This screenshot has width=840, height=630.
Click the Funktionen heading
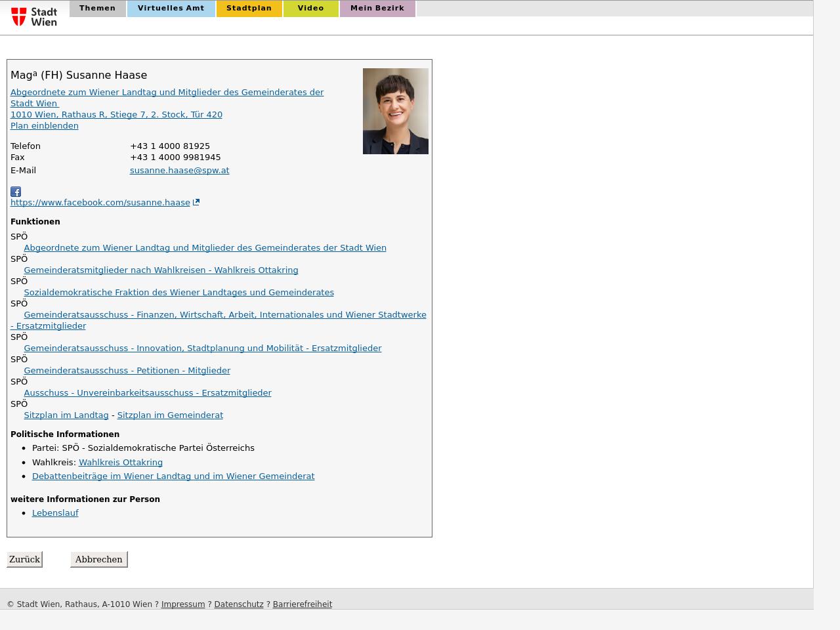35,221
